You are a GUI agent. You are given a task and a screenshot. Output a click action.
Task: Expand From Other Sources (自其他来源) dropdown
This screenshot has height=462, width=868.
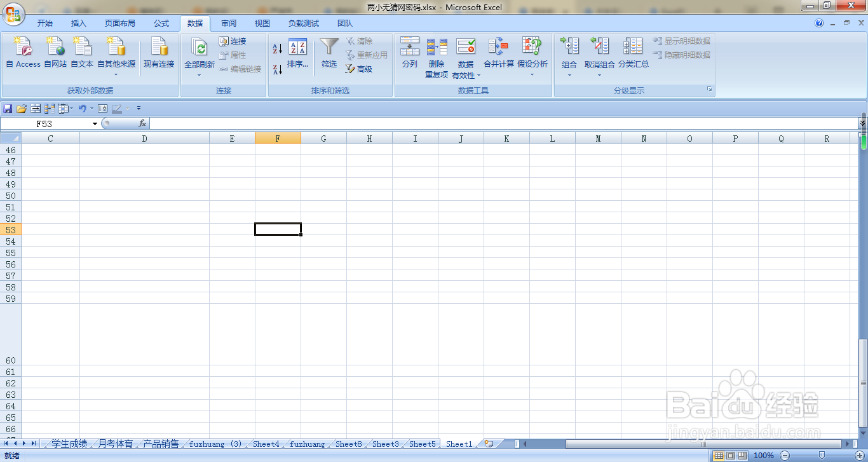click(116, 74)
